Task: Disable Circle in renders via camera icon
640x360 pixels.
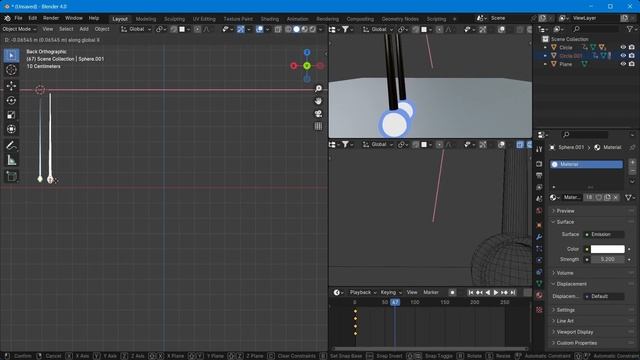Action: pos(631,47)
